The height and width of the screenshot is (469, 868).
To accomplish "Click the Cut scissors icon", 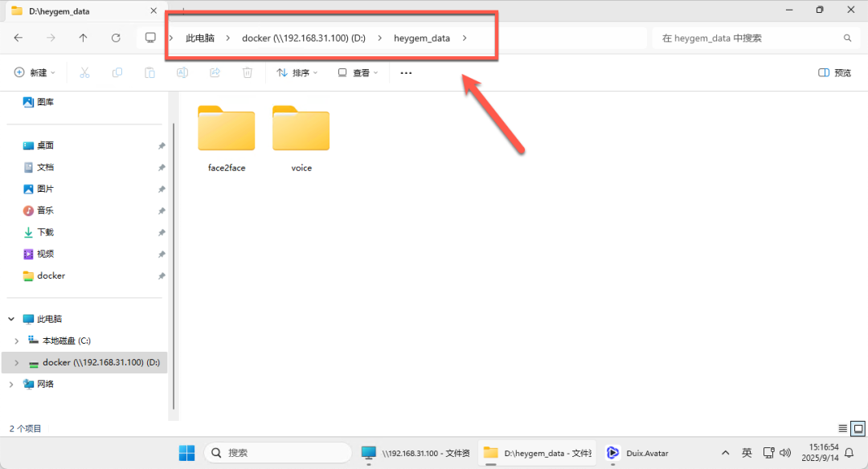I will (x=84, y=72).
